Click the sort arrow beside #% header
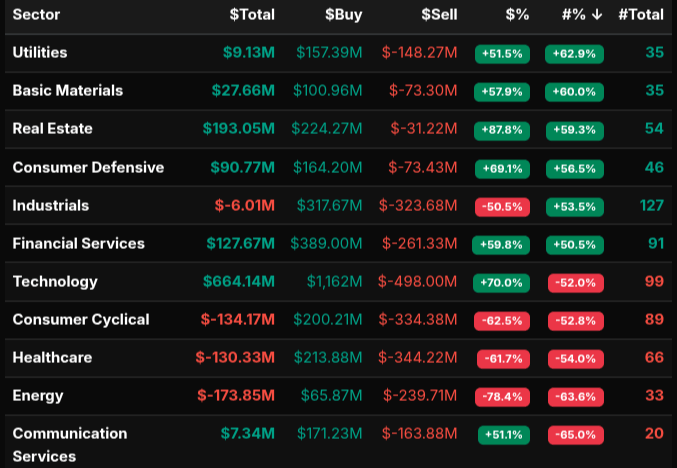 (x=598, y=15)
